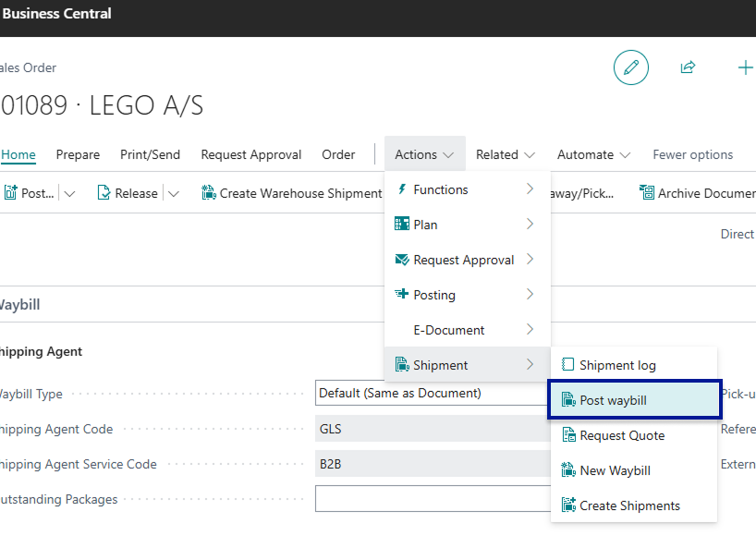The image size is (756, 548).
Task: Click the Post waybill icon
Action: [568, 399]
